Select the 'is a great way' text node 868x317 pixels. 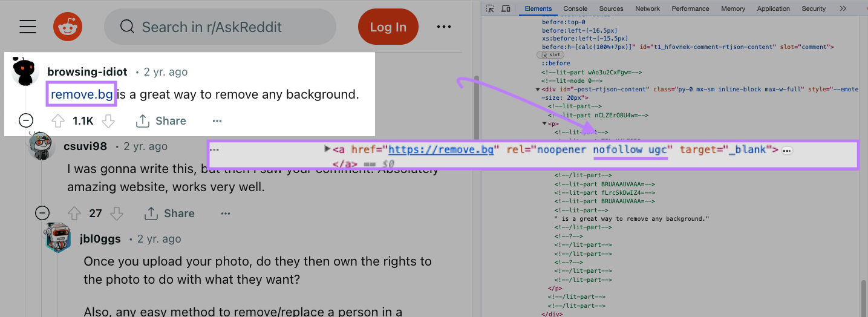631,218
